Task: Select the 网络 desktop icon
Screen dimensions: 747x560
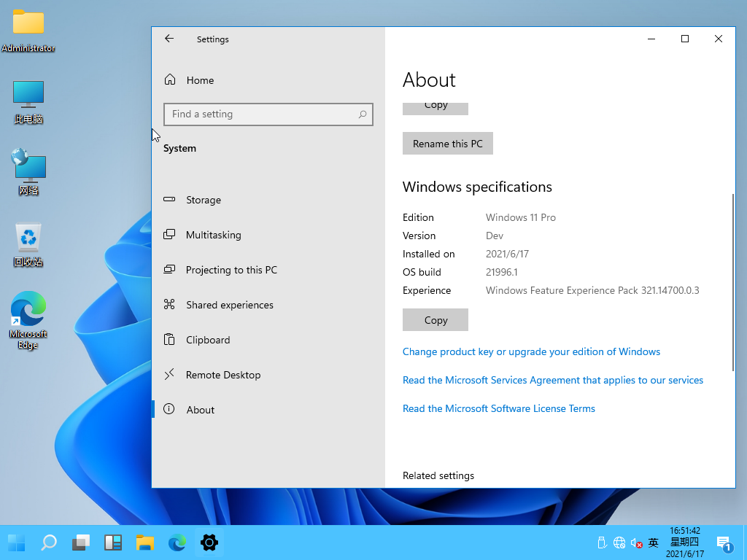Action: coord(28,172)
